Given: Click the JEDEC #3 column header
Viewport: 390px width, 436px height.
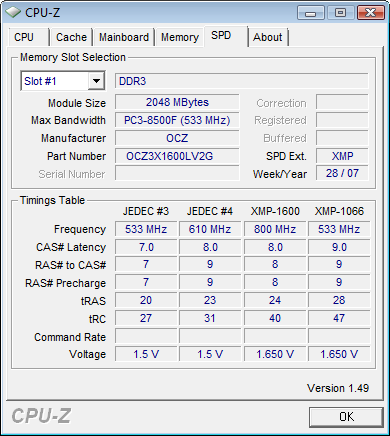Looking at the screenshot, I should pos(146,211).
